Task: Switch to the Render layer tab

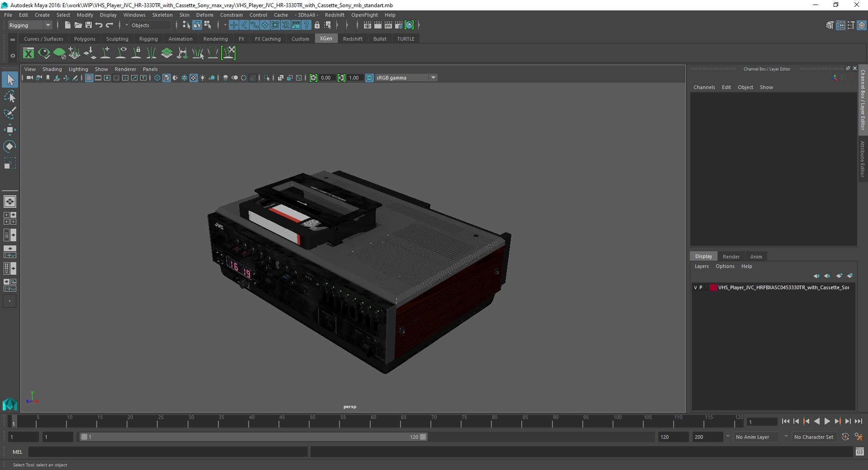Action: click(731, 257)
